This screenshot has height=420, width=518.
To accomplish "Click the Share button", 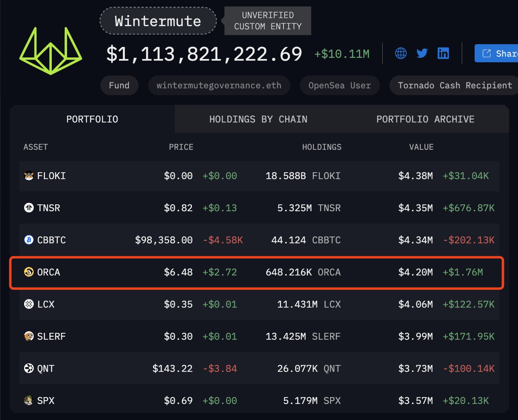I will click(496, 53).
